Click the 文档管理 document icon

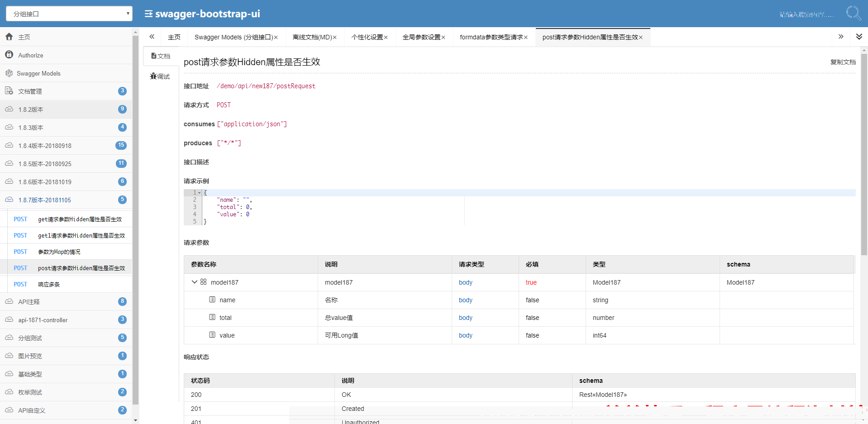(9, 91)
